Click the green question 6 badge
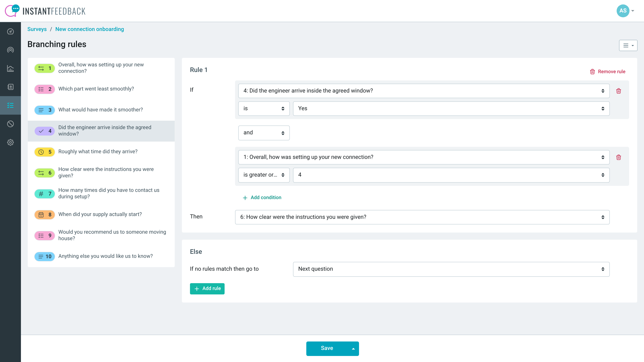The image size is (644, 362). [44, 173]
